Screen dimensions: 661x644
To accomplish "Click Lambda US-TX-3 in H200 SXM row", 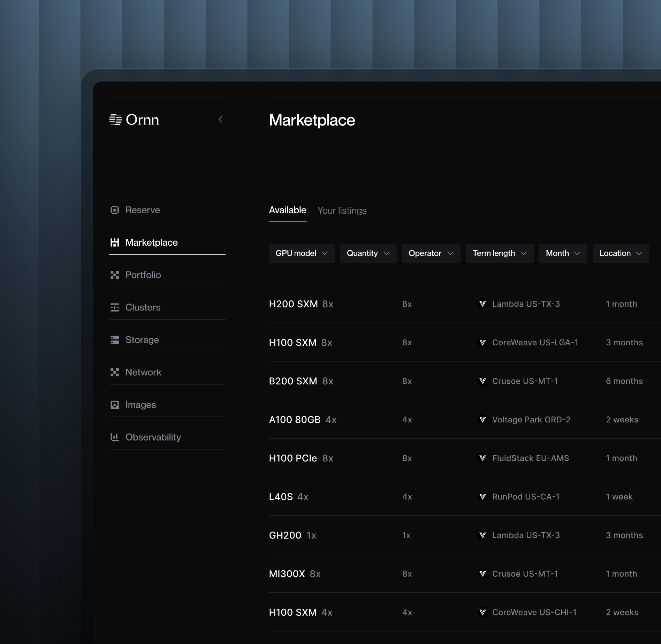I will (526, 304).
